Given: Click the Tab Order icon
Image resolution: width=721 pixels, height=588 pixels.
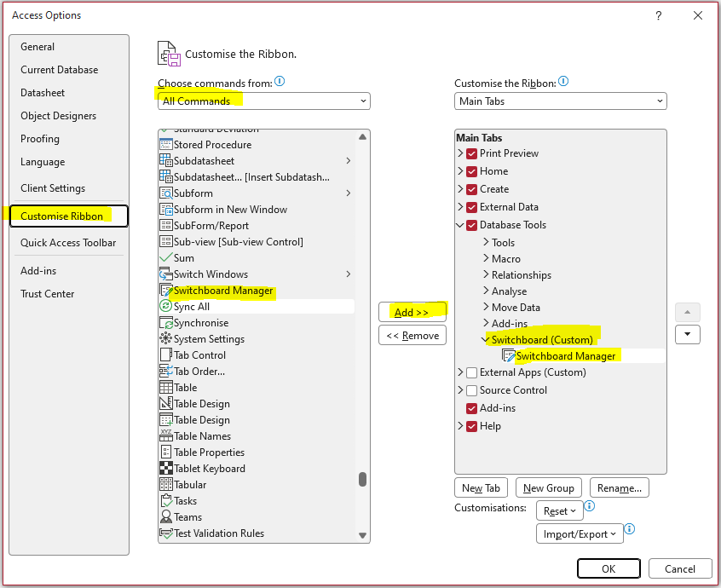Looking at the screenshot, I should pyautogui.click(x=165, y=371).
